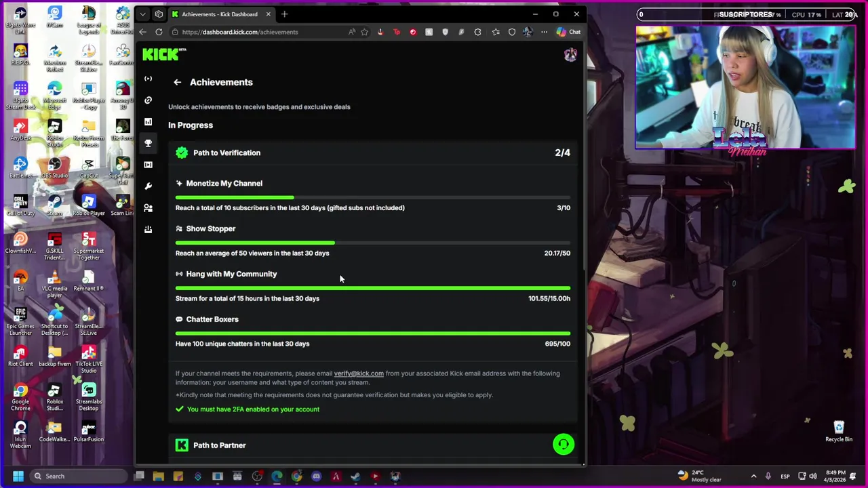The image size is (868, 488).
Task: Click the Path to Partner Kick icon
Action: [x=182, y=445]
